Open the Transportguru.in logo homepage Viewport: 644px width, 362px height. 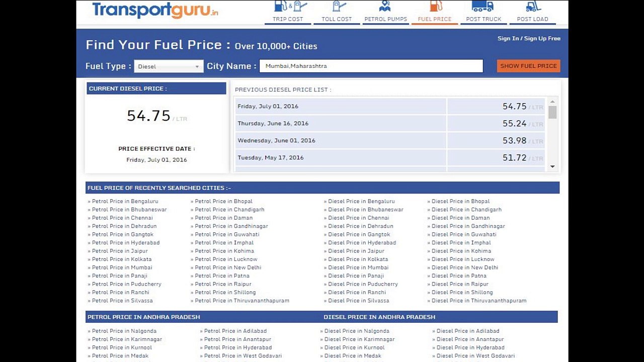click(x=155, y=10)
